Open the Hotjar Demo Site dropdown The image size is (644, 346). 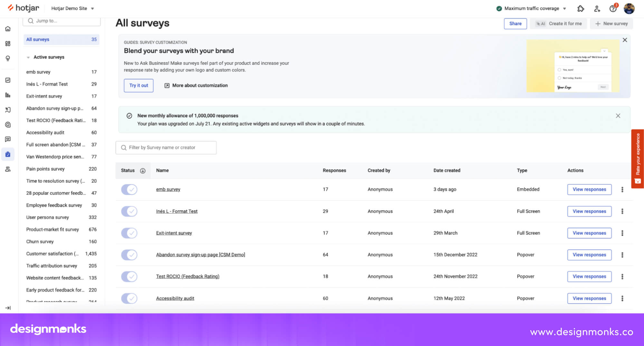point(72,8)
